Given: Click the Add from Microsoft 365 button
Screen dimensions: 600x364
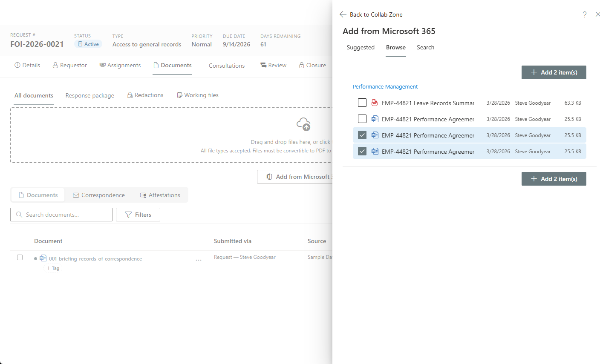Looking at the screenshot, I should [x=295, y=177].
